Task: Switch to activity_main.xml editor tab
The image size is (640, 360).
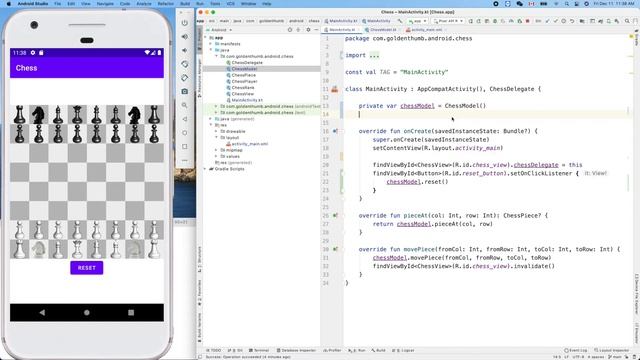Action: (426, 30)
